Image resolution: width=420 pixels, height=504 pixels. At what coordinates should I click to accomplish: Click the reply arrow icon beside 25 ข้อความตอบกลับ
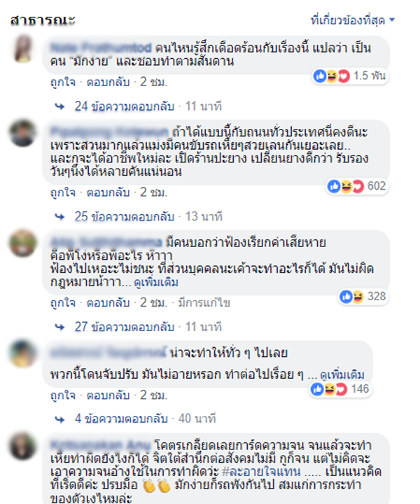tap(59, 216)
